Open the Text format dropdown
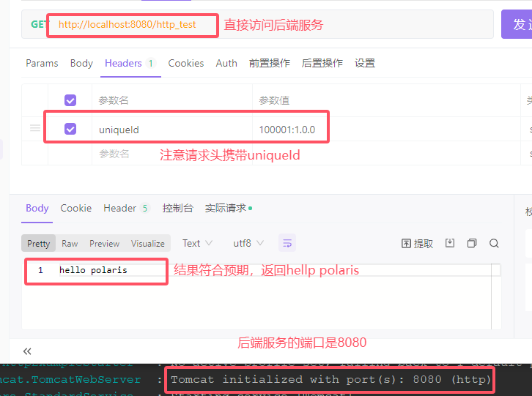Screen dimensions: 532x396 pyautogui.click(x=197, y=243)
